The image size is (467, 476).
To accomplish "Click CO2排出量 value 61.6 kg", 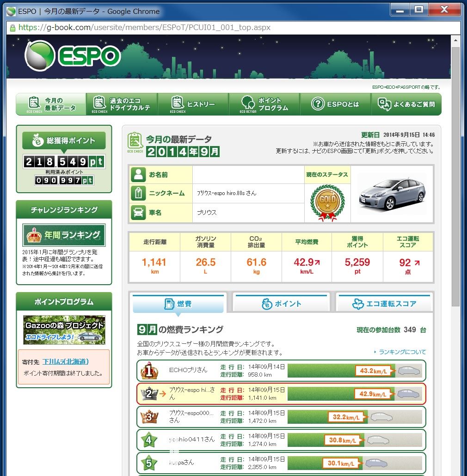I will coord(256,266).
